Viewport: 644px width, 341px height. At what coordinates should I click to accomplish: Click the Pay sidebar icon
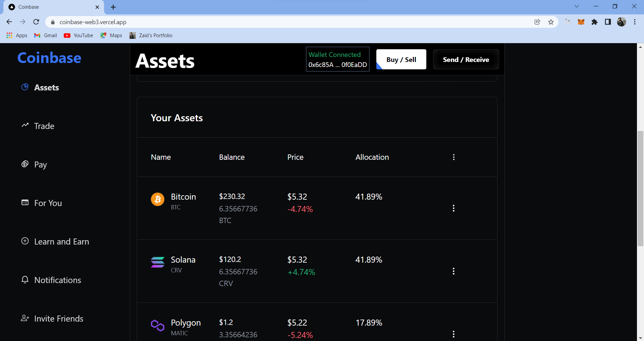coord(25,164)
